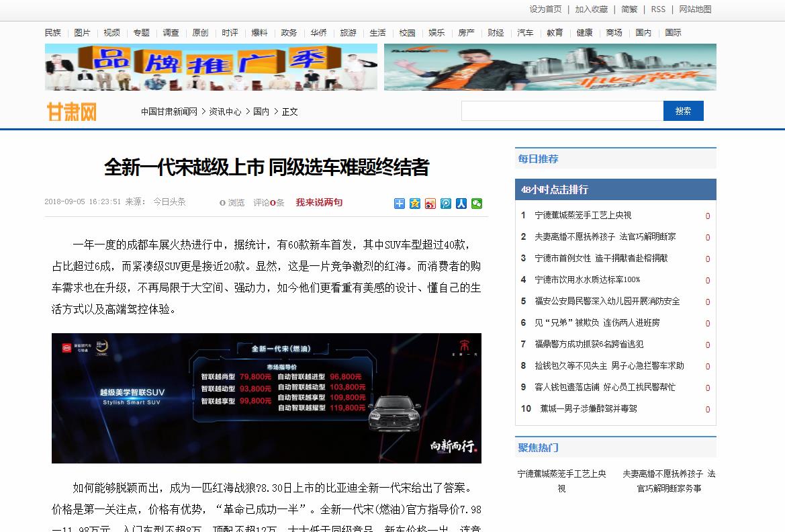Image resolution: width=785 pixels, height=532 pixels.
Task: Open the 生活 navigation item
Action: (377, 32)
